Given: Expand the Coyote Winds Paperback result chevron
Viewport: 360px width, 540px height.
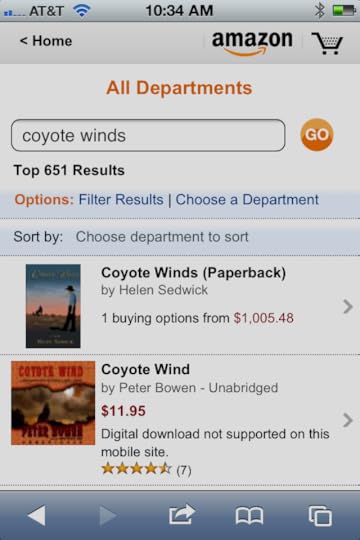Looking at the screenshot, I should click(x=348, y=306).
